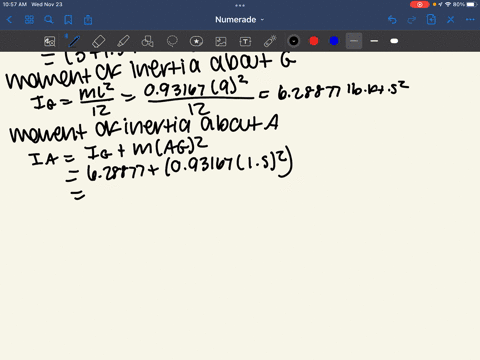This screenshot has height=360, width=480.
Task: Select the Shapes tool
Action: pyautogui.click(x=147, y=41)
